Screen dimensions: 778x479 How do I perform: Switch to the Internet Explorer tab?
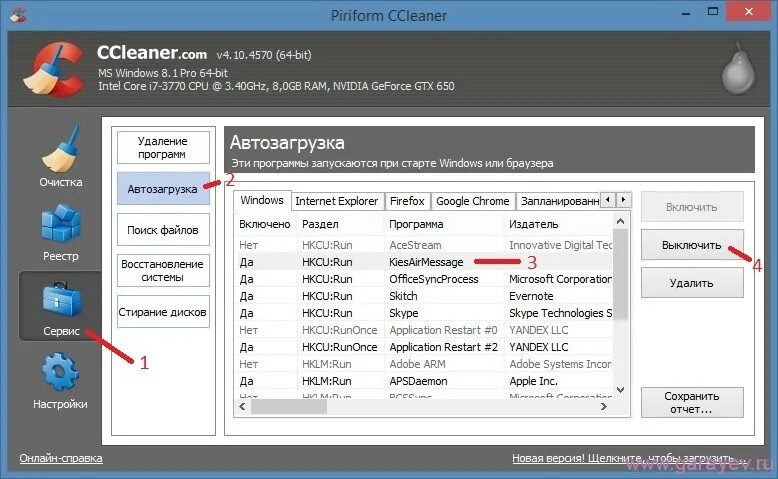[x=337, y=201]
